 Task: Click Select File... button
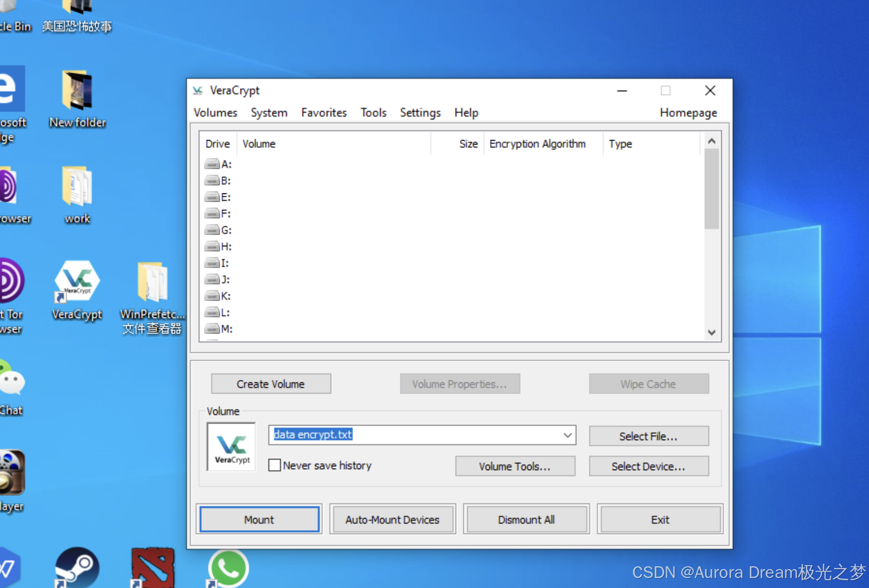[649, 436]
